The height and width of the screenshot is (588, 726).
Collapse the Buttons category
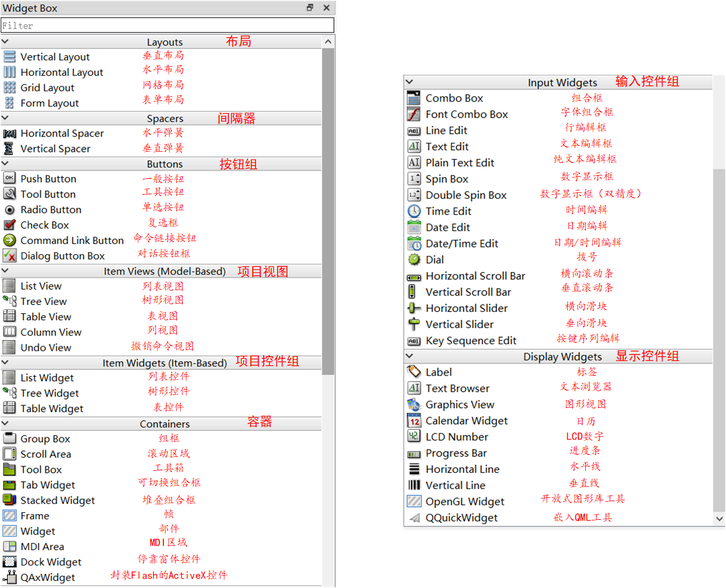coord(6,163)
